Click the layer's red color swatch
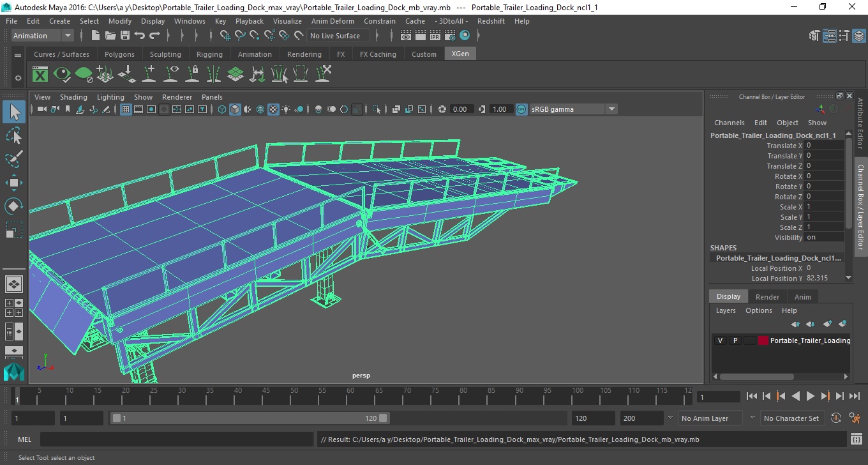 pos(763,340)
